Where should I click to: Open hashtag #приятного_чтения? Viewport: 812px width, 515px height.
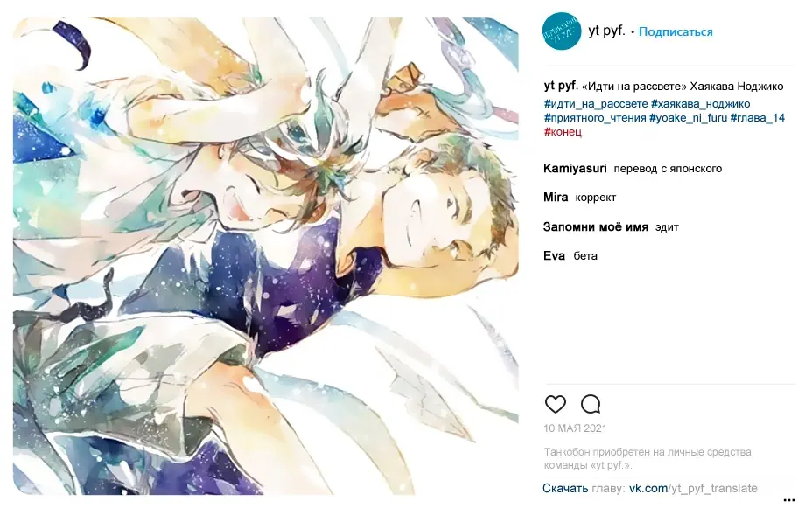point(594,118)
